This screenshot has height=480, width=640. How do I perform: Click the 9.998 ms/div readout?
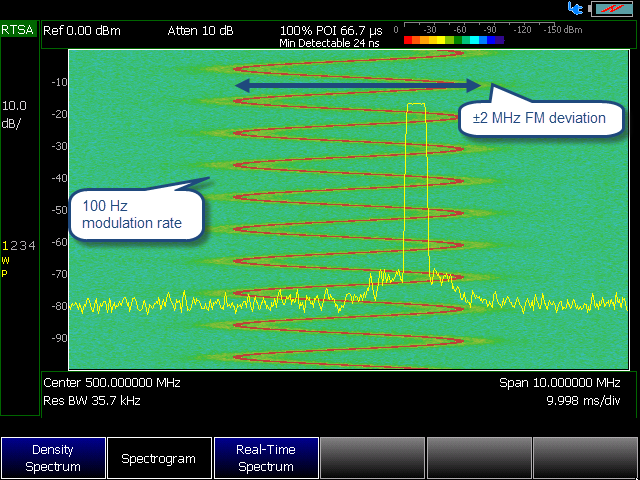coord(583,401)
